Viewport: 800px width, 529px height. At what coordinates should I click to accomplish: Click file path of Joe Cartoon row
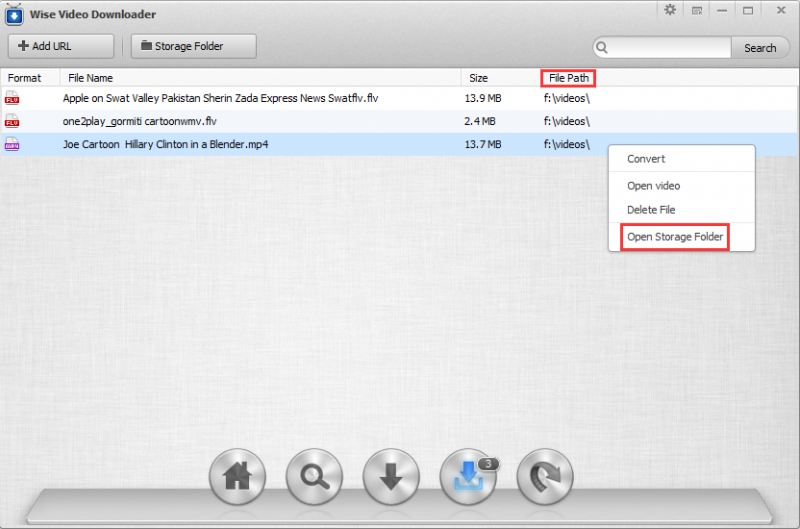[566, 144]
